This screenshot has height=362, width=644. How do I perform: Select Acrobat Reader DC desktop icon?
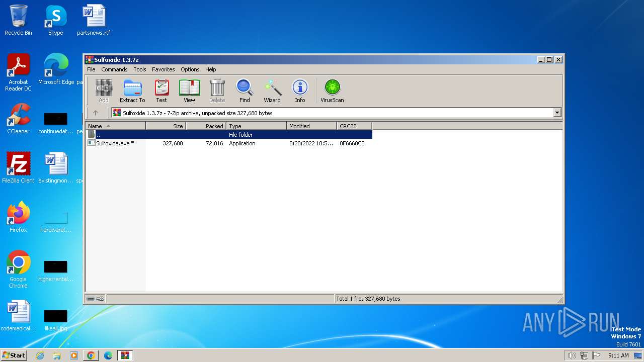18,72
